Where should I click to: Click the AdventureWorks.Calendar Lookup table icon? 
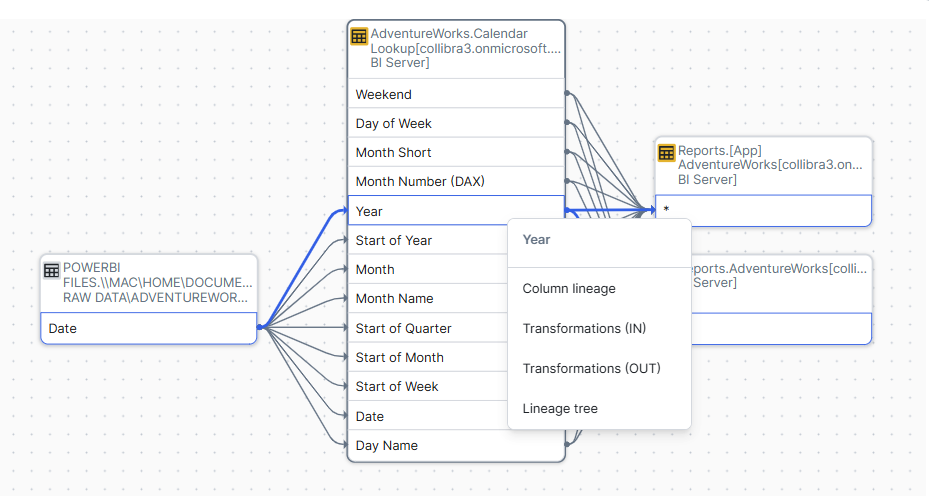359,36
